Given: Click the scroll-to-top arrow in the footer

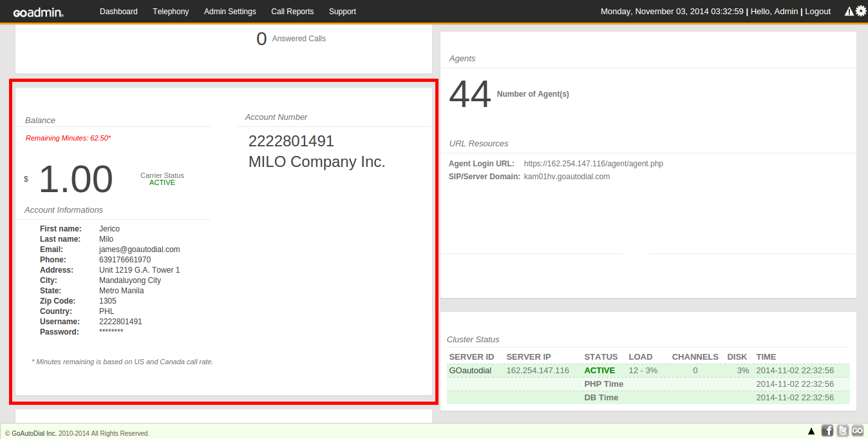Looking at the screenshot, I should tap(811, 431).
